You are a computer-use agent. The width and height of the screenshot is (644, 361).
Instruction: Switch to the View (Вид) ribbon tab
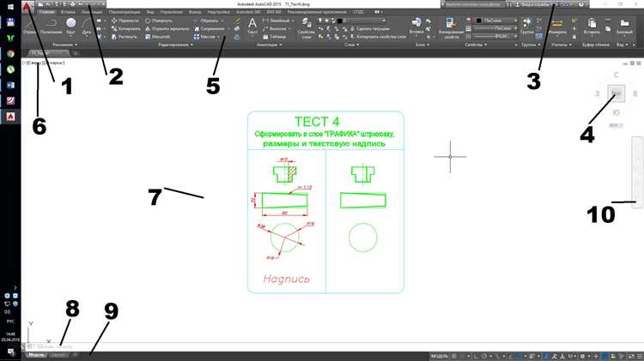pyautogui.click(x=151, y=12)
